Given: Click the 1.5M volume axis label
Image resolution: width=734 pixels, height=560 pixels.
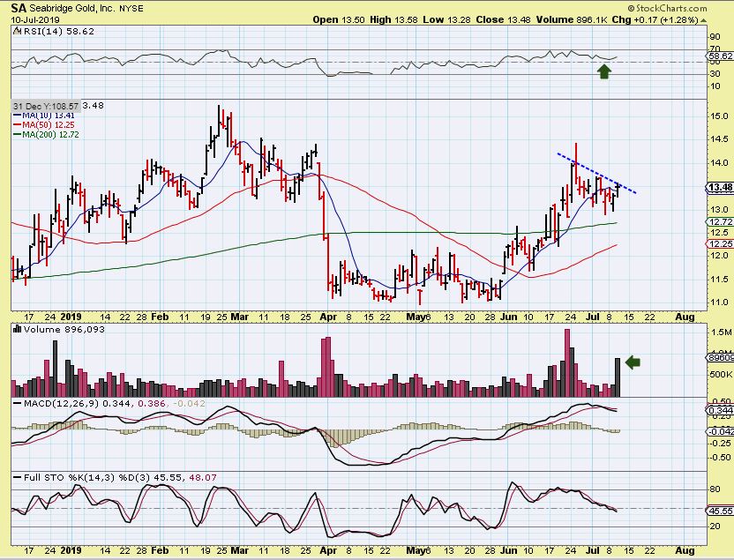Looking at the screenshot, I should click(x=722, y=332).
